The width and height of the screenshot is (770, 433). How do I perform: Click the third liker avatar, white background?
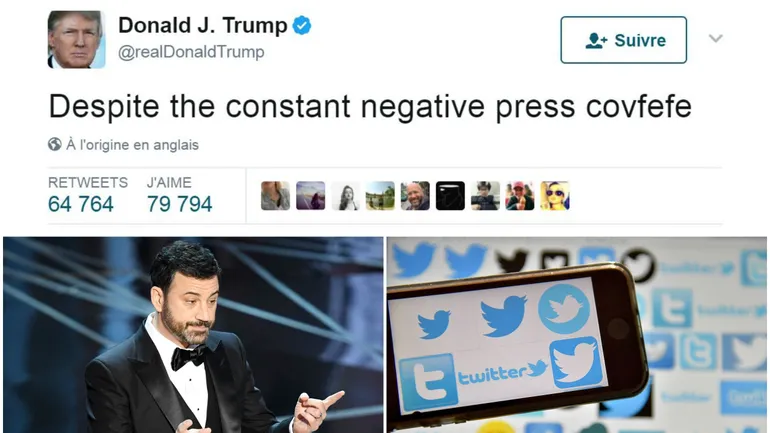345,195
